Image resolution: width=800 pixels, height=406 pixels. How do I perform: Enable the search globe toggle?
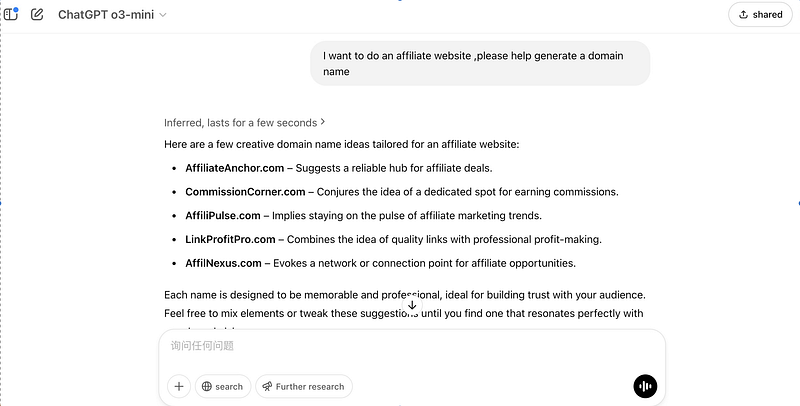pyautogui.click(x=222, y=386)
